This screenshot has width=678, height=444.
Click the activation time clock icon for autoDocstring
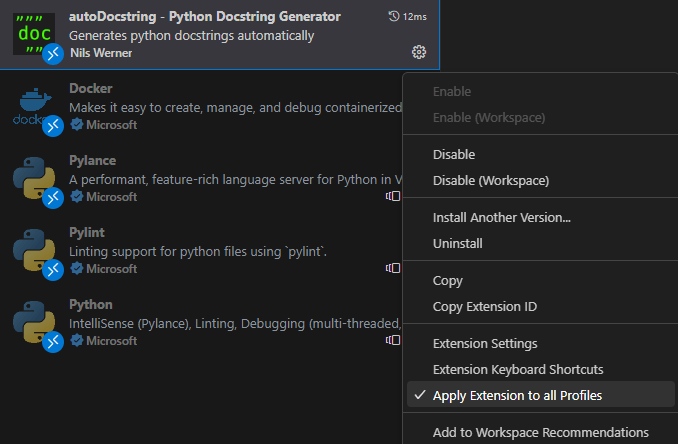click(x=393, y=16)
